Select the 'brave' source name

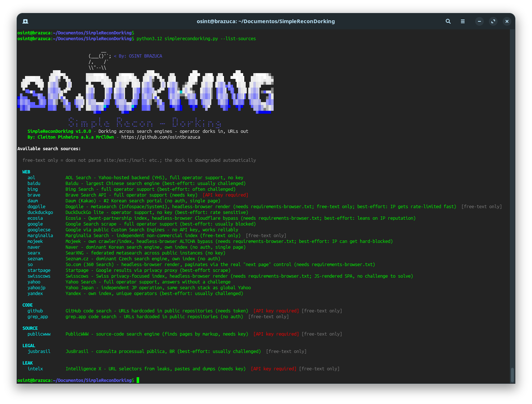click(x=34, y=195)
